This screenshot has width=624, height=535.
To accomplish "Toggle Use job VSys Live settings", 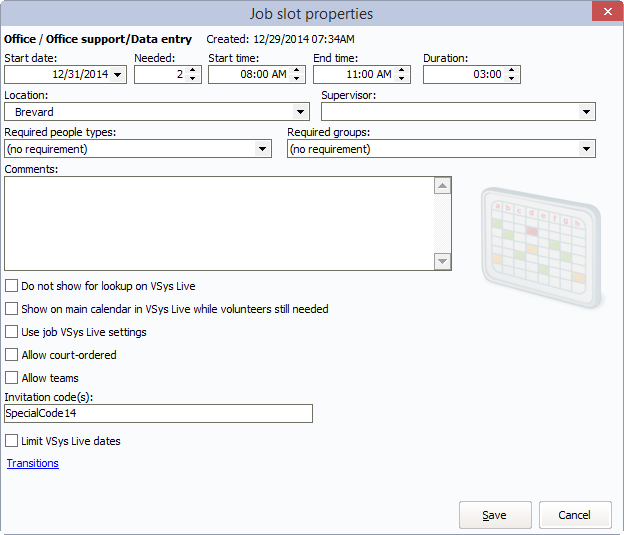I will click(x=12, y=332).
